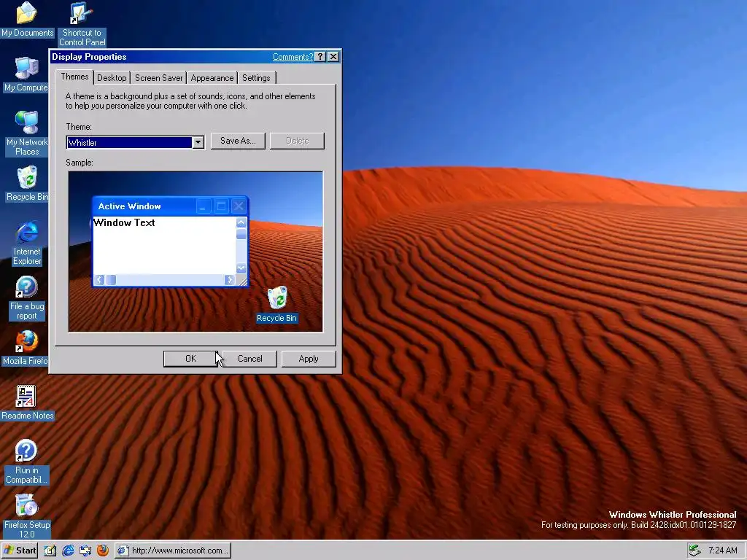Open Shortcut to Control Panel icon

(x=82, y=24)
